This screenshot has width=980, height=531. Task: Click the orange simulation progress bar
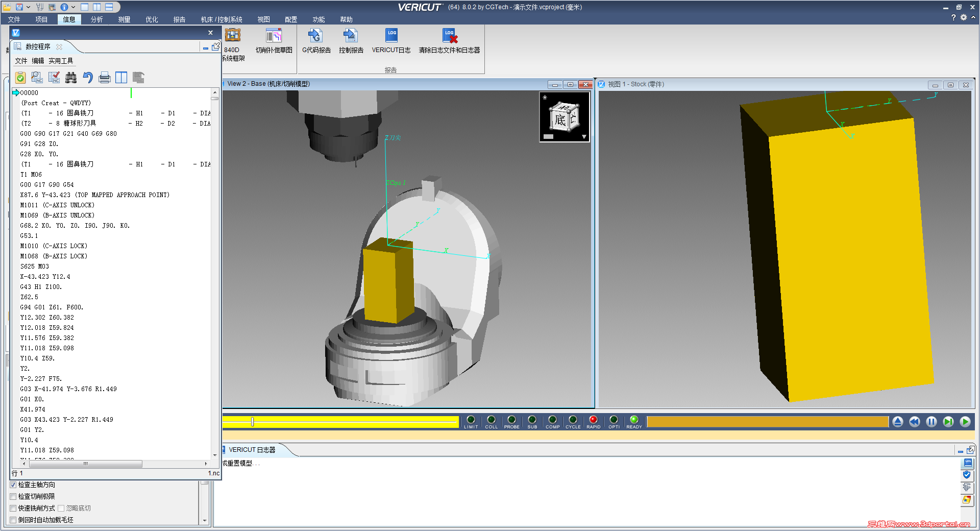(x=768, y=422)
